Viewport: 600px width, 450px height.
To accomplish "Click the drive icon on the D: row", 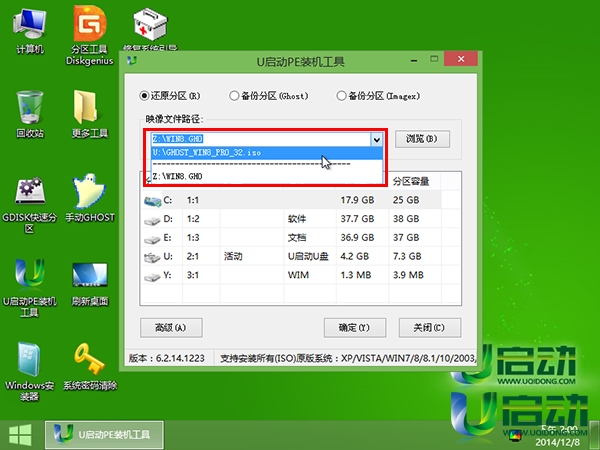I will (152, 220).
